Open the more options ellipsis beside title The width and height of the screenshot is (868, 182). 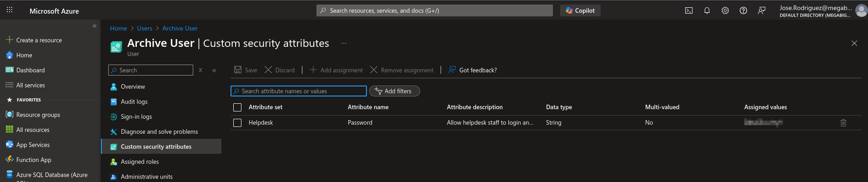tap(344, 43)
